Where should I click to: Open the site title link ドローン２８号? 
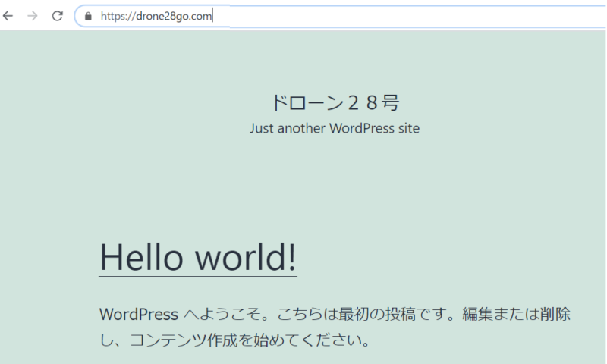[335, 103]
